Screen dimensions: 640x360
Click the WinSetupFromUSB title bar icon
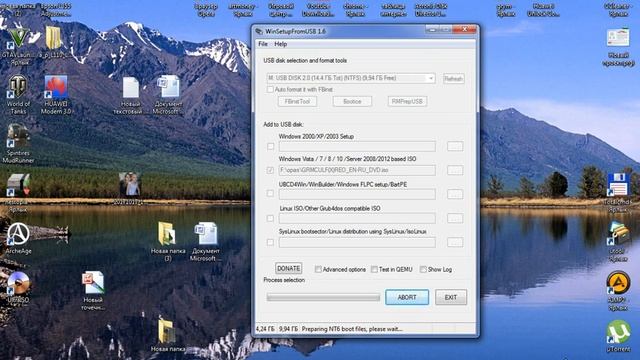tap(259, 31)
